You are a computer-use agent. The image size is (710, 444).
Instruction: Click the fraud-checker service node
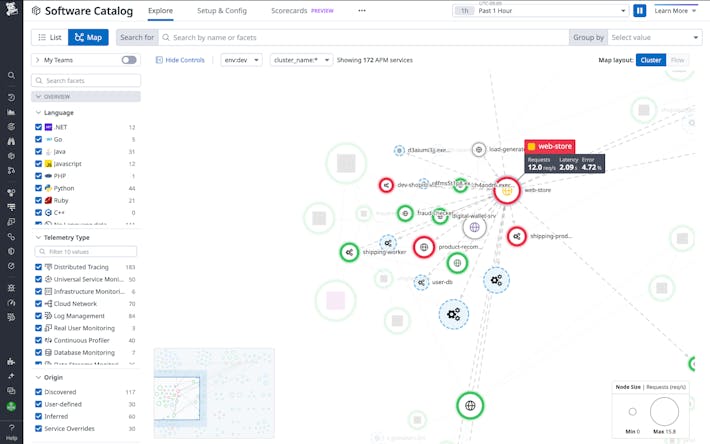coord(405,213)
